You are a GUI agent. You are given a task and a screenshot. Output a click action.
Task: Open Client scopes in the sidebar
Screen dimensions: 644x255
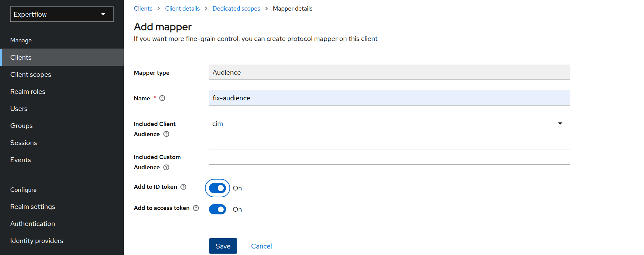point(31,74)
